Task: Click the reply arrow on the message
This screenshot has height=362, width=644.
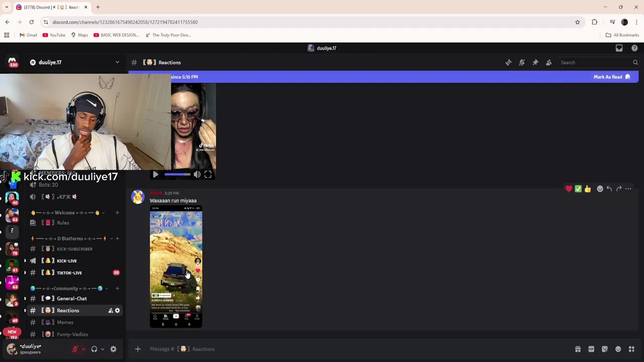Action: 609,189
